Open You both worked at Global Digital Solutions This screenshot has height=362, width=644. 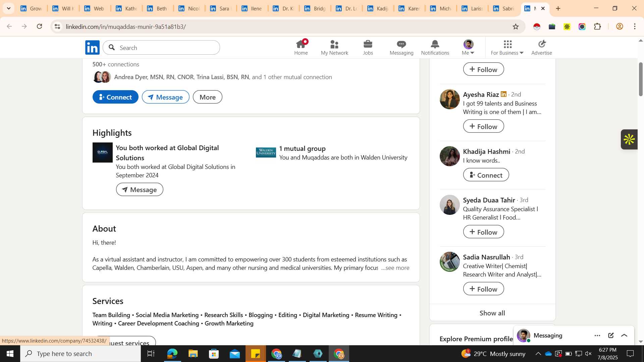pyautogui.click(x=167, y=153)
